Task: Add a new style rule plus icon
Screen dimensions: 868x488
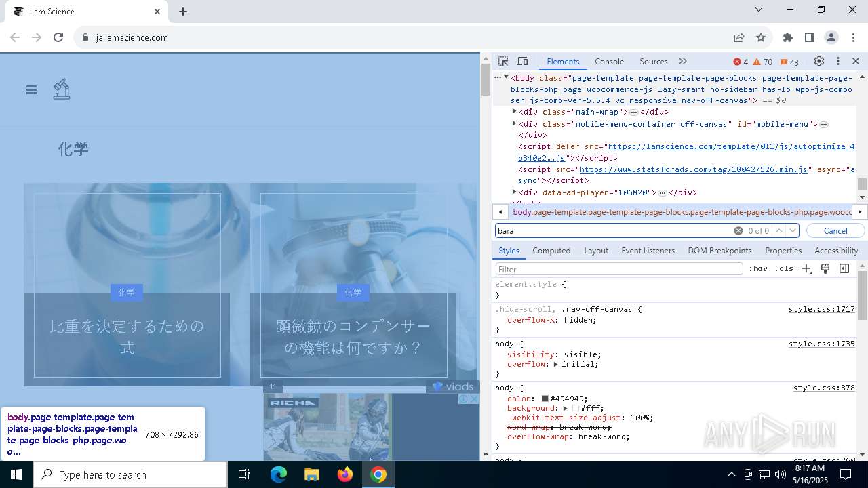Action: point(806,269)
